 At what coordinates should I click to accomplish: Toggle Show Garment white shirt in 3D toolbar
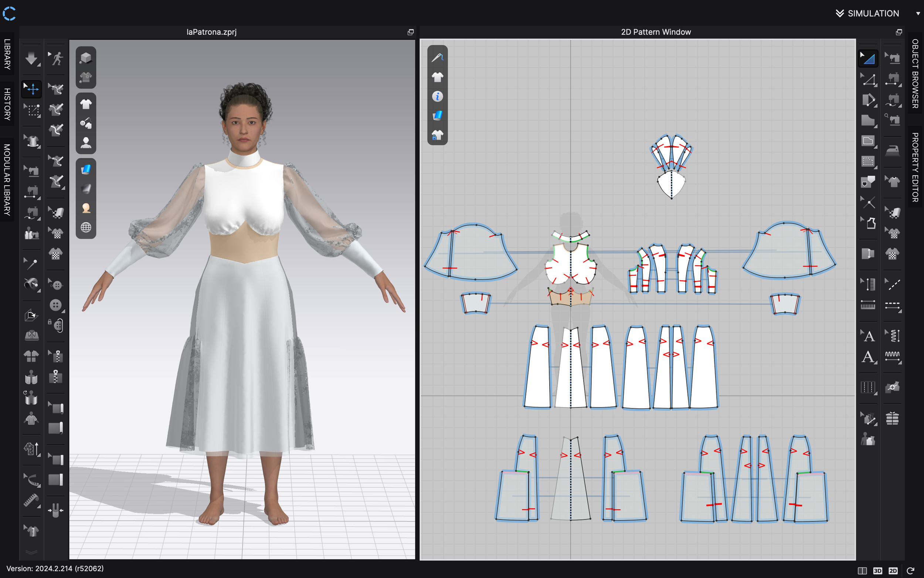click(x=86, y=104)
